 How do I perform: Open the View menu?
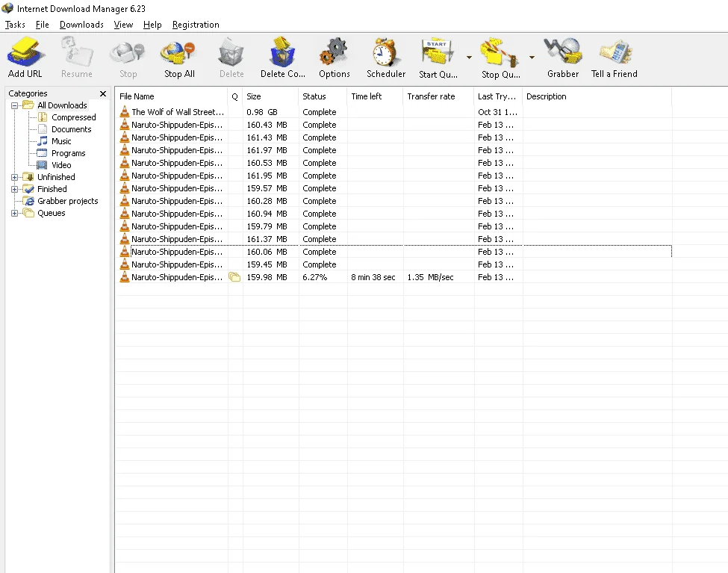point(123,25)
